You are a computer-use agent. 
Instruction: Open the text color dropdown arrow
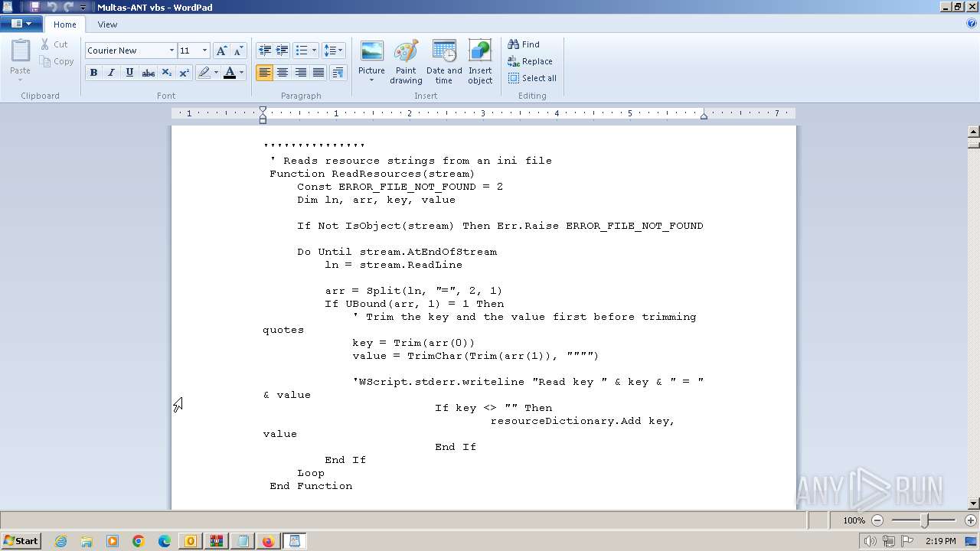(241, 73)
